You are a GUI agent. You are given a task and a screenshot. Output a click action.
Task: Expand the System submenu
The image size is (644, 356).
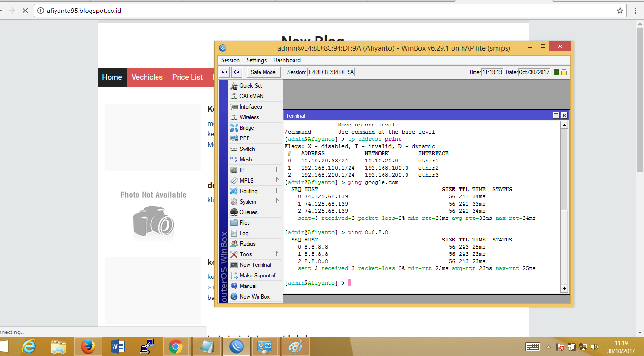point(256,202)
